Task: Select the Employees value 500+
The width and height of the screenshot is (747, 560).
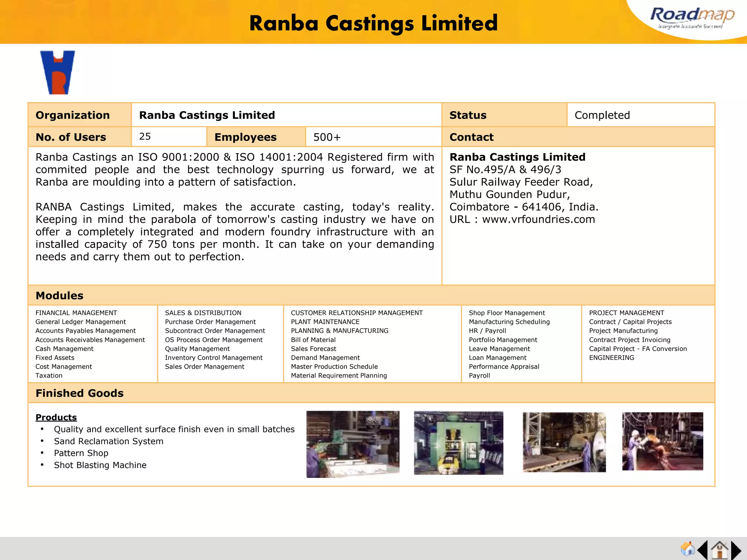Action: pos(327,137)
